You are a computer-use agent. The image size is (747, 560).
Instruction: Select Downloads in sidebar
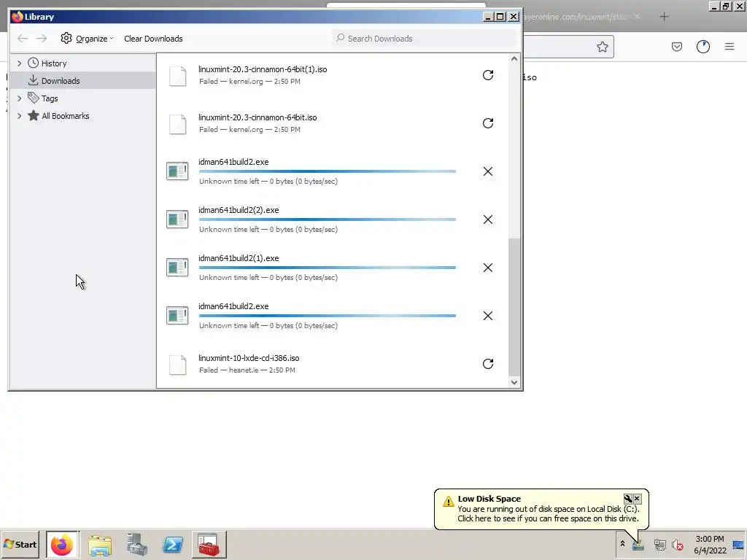pos(61,81)
